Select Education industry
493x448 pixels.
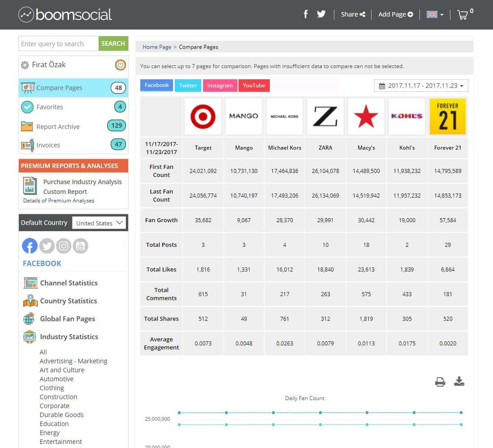54,424
